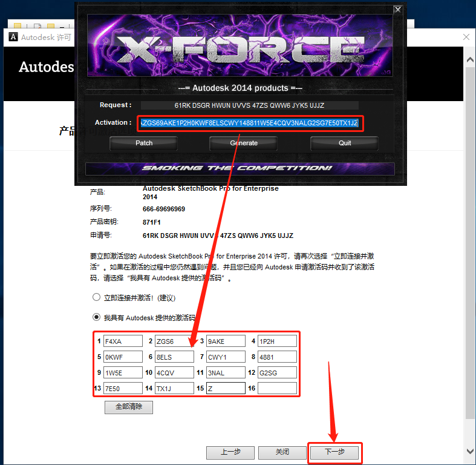Viewport: 476px width, 465px height.
Task: Click the Activation code field
Action: [249, 123]
